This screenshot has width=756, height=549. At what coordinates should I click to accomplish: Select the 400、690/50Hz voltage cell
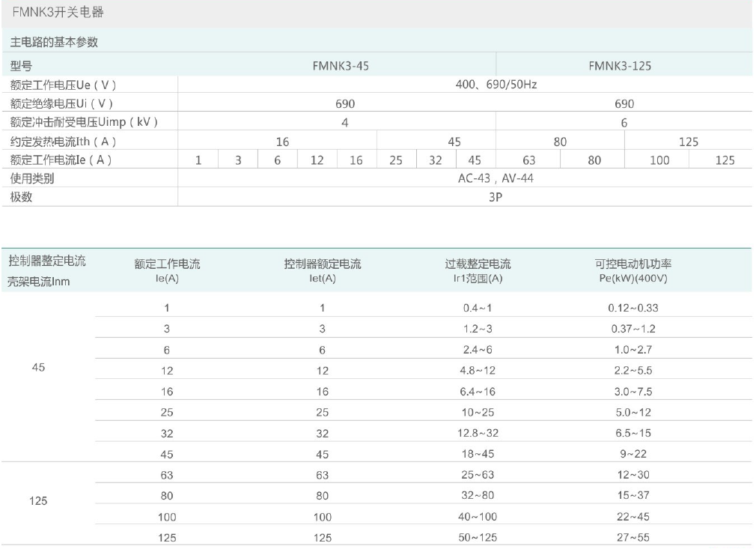(x=496, y=85)
